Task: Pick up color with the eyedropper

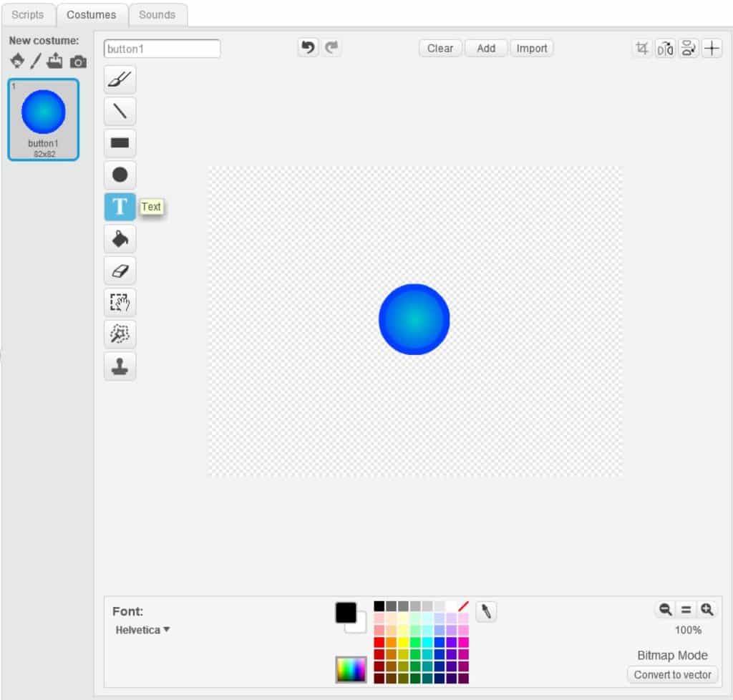Action: (x=486, y=611)
